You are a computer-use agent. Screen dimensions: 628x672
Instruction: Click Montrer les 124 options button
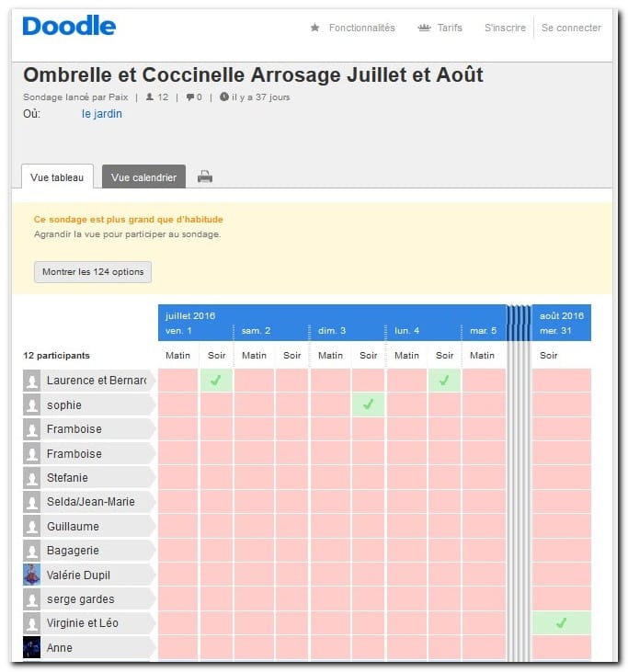(x=93, y=272)
